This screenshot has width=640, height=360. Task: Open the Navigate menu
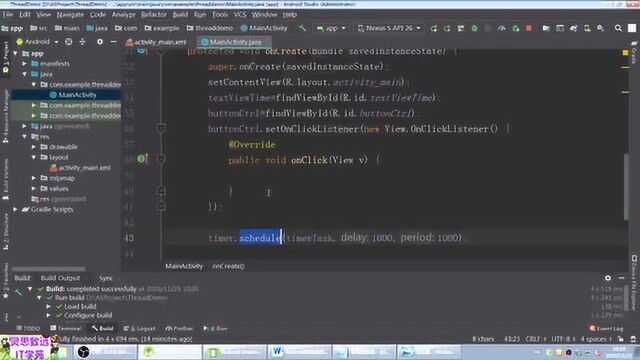[70, 15]
